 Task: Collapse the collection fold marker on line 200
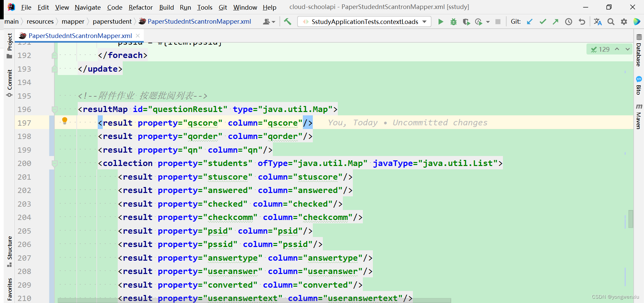(x=55, y=163)
